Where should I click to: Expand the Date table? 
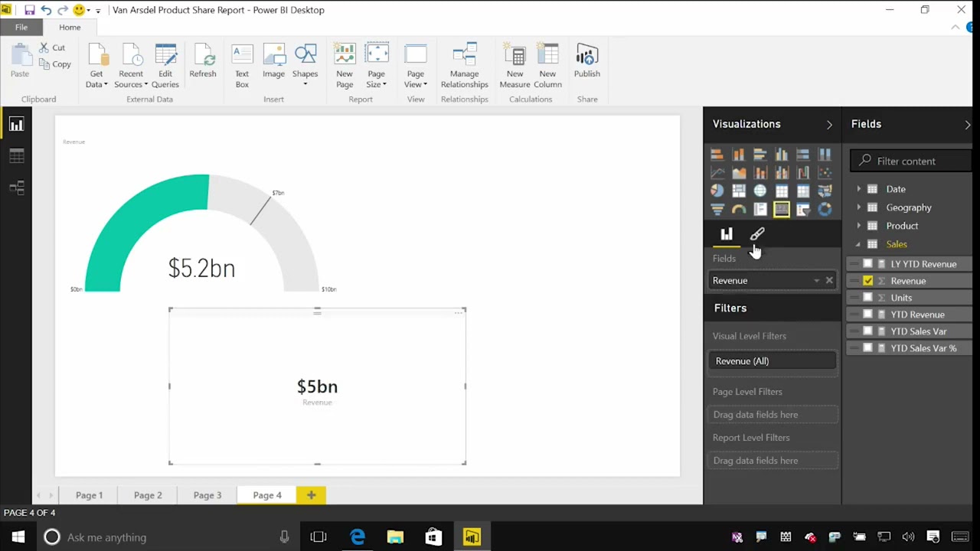858,189
